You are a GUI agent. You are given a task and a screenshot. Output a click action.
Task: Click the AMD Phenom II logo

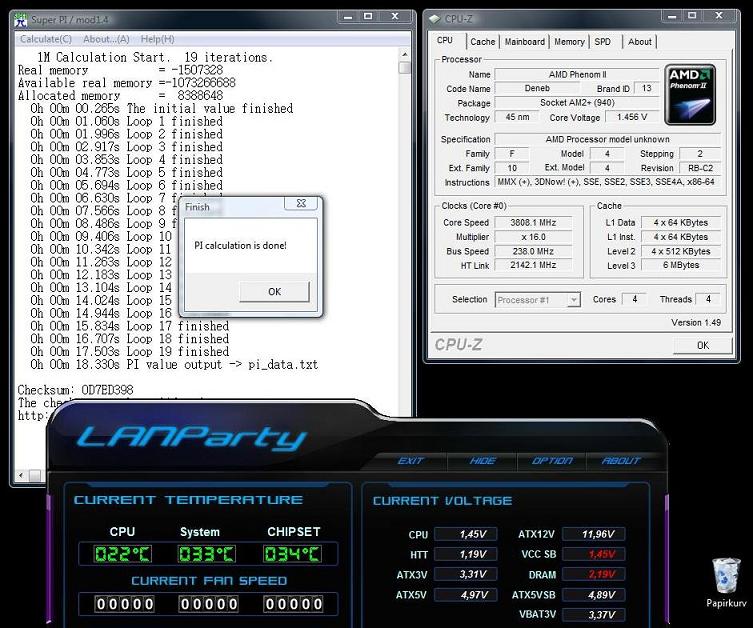pos(690,95)
